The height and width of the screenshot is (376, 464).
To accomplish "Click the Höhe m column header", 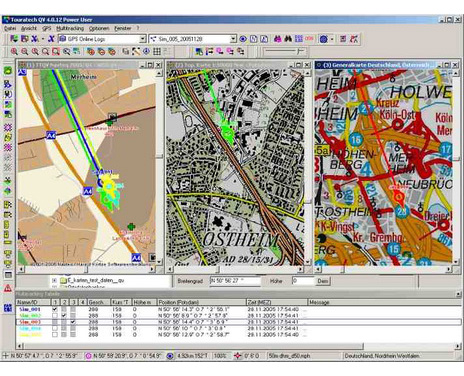I will pos(144,302).
